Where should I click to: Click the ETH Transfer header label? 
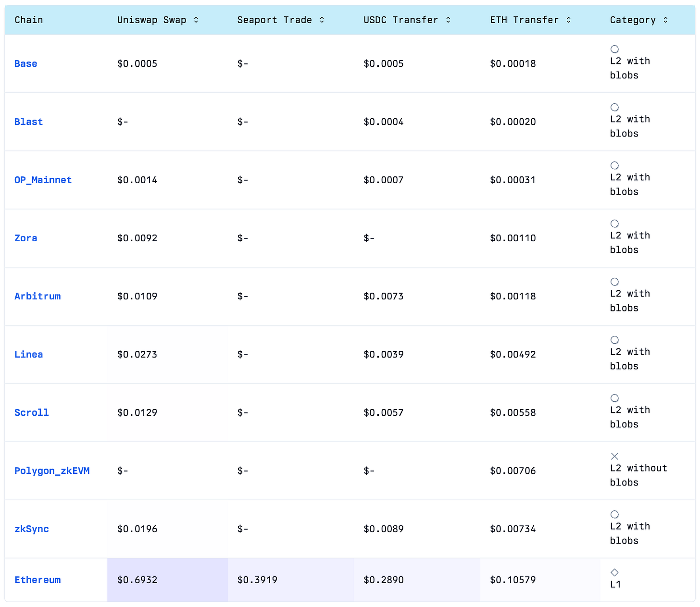[x=525, y=20]
